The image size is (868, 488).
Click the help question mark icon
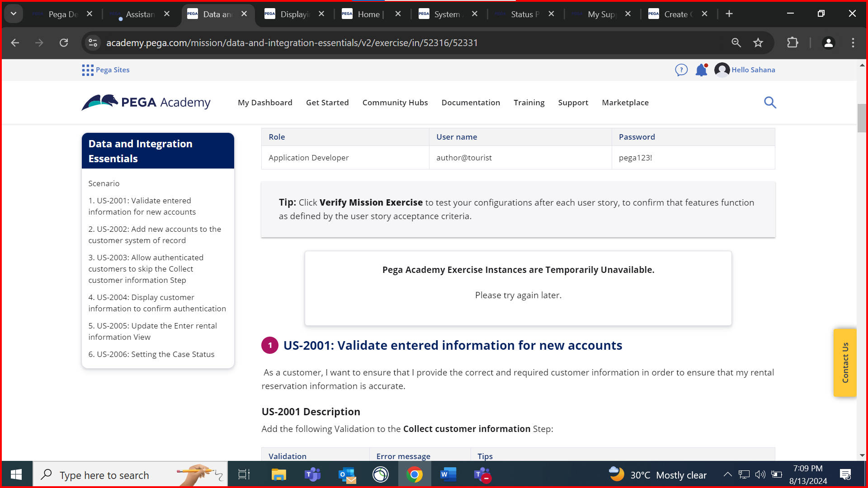(681, 70)
